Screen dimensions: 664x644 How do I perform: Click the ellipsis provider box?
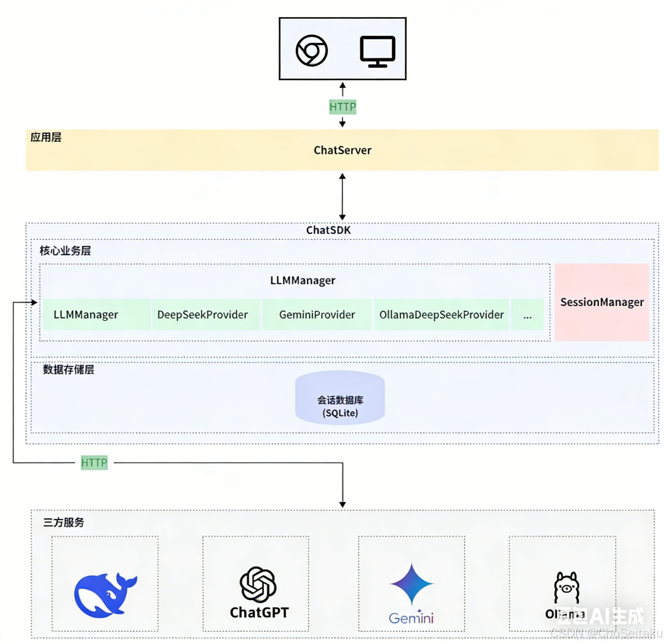pyautogui.click(x=527, y=315)
